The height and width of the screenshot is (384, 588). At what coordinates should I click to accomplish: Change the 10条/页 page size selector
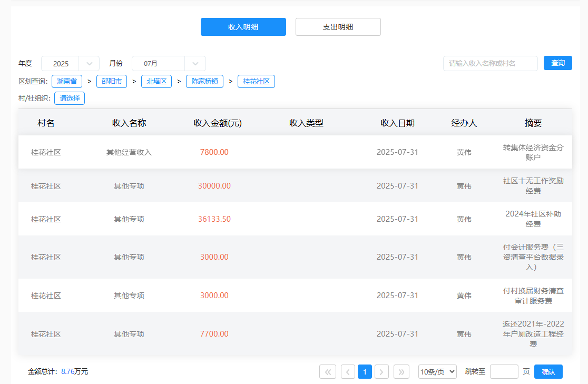(x=437, y=372)
